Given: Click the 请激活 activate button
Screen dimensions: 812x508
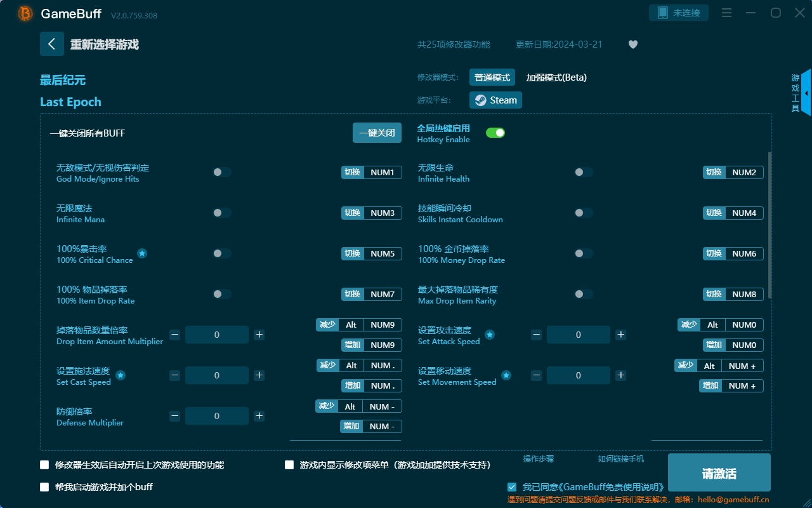Looking at the screenshot, I should pyautogui.click(x=719, y=474).
